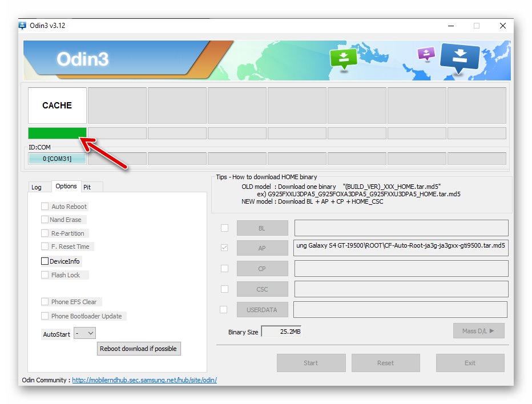Close the Odin3 window
The width and height of the screenshot is (532, 404).
point(503,26)
